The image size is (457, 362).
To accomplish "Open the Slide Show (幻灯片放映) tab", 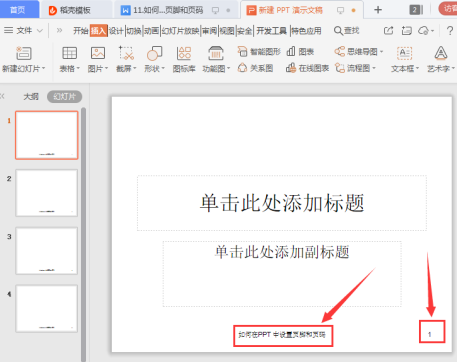I will [x=180, y=31].
